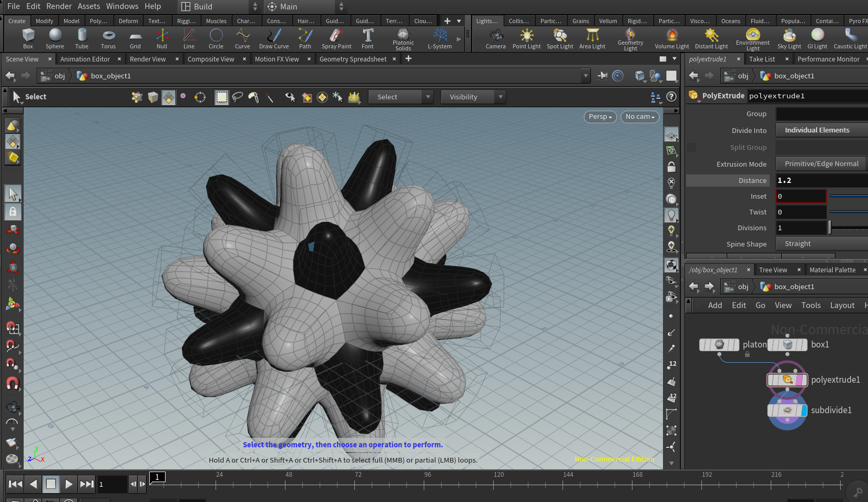Open the Persp viewport dropdown
868x502 pixels.
click(x=600, y=117)
